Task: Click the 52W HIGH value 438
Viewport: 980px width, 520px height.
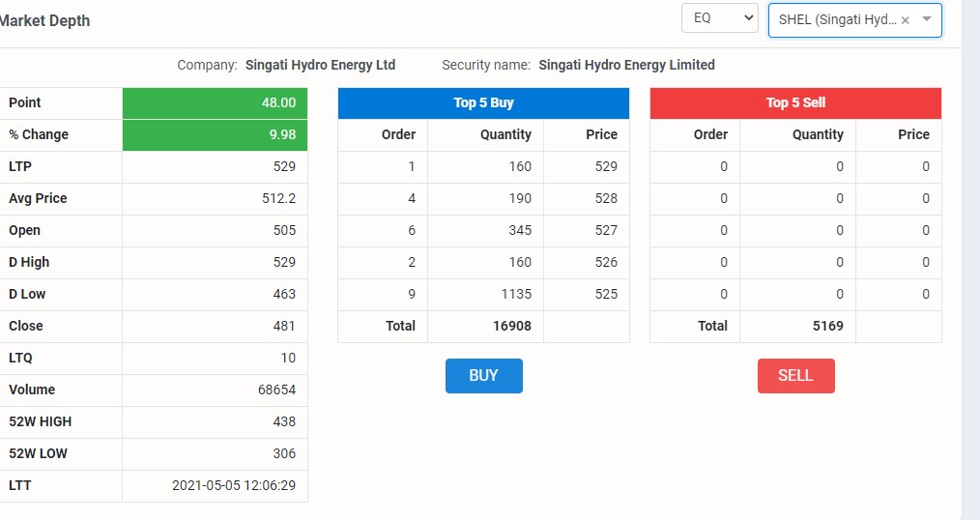Action: [x=284, y=421]
